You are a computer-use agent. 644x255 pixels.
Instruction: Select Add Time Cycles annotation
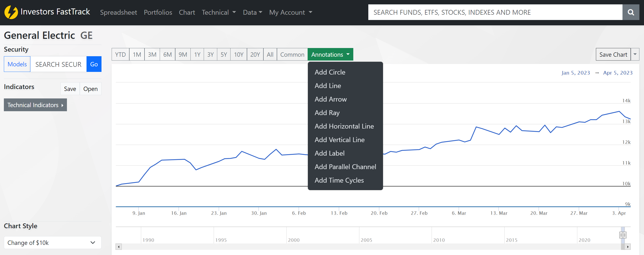(345, 180)
